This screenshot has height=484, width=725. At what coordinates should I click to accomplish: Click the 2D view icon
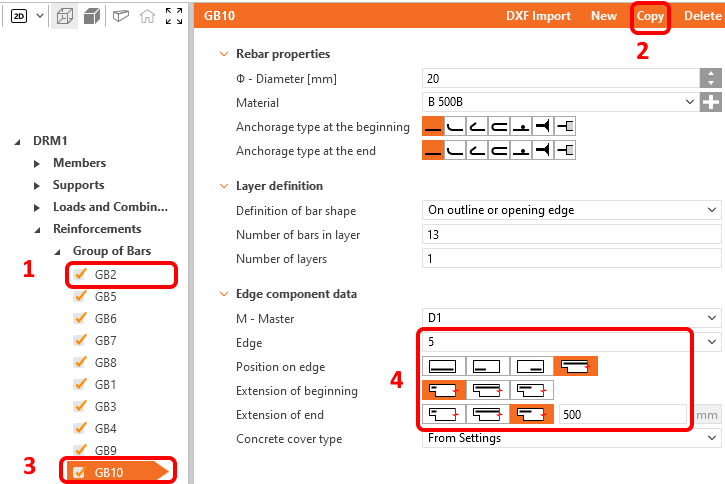pos(20,16)
